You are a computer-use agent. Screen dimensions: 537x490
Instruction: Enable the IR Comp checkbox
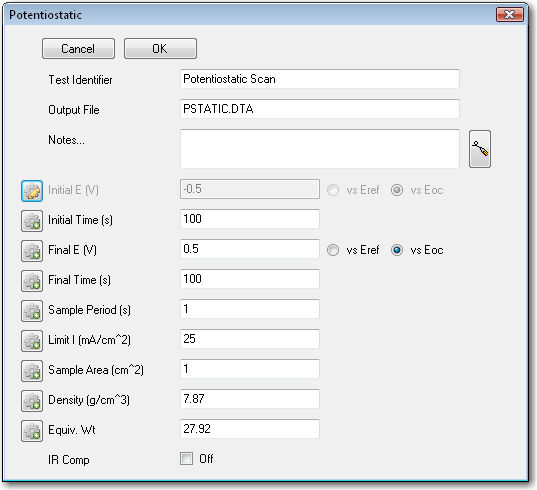(186, 458)
